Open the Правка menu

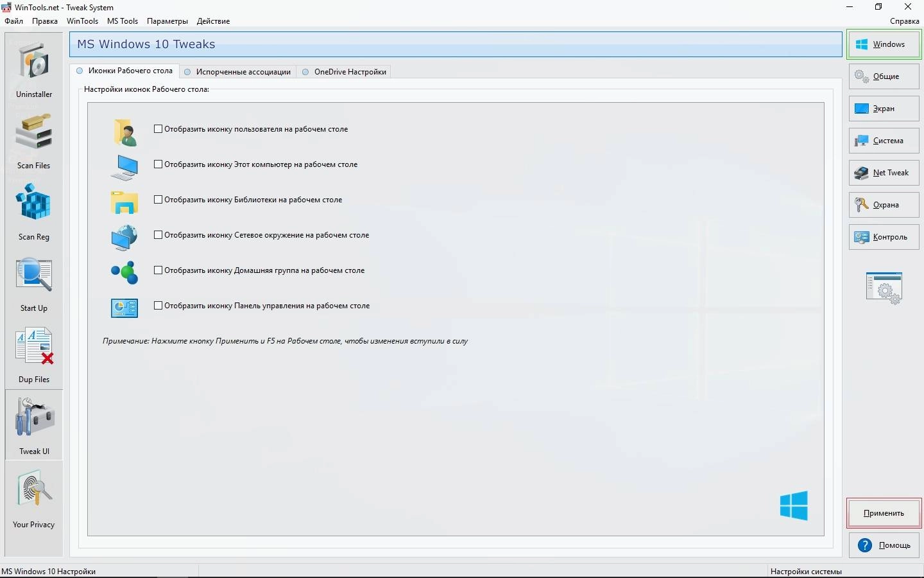(x=45, y=21)
